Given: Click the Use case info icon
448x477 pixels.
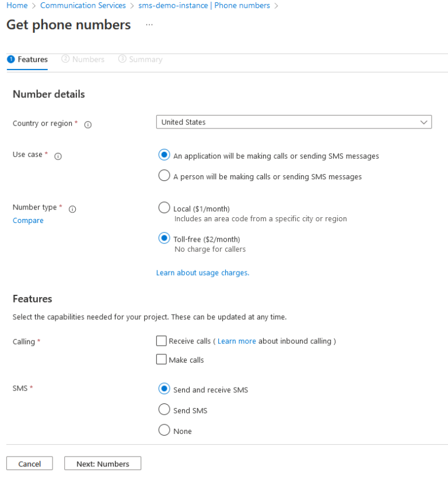Looking at the screenshot, I should [57, 156].
